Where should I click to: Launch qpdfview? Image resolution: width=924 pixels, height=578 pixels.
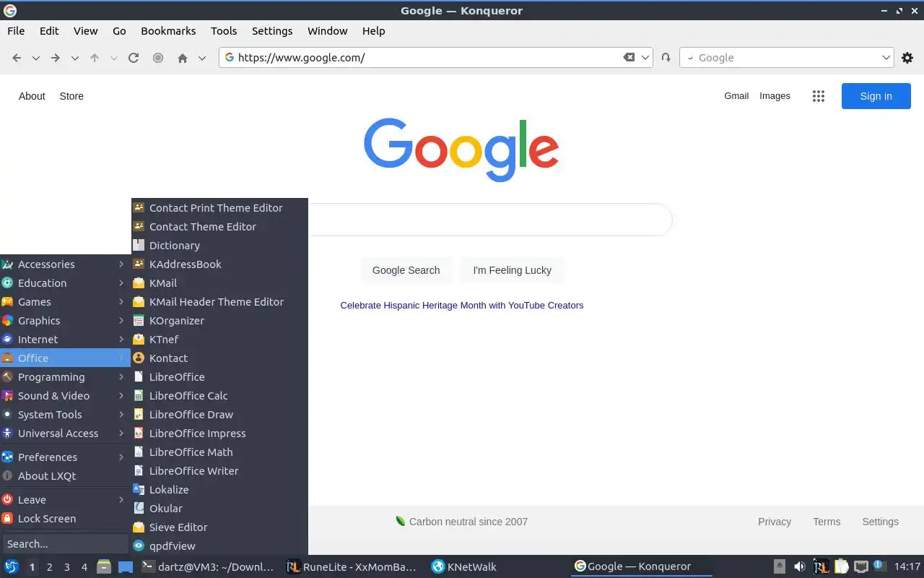tap(219, 546)
